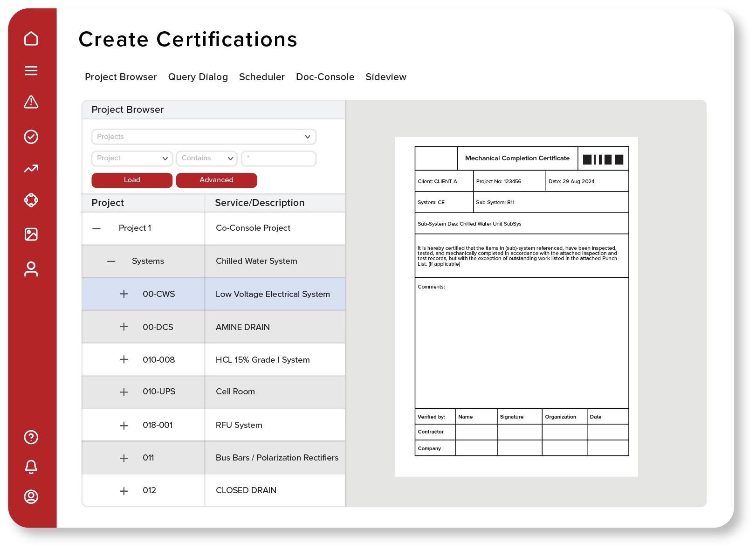The image size is (756, 550).
Task: Click the certificate barcode graphic
Action: click(x=603, y=159)
